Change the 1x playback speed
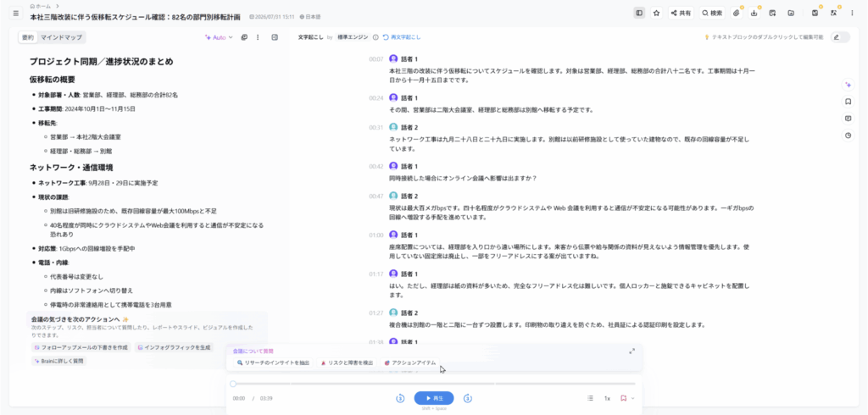The height and width of the screenshot is (415, 868). coord(607,398)
